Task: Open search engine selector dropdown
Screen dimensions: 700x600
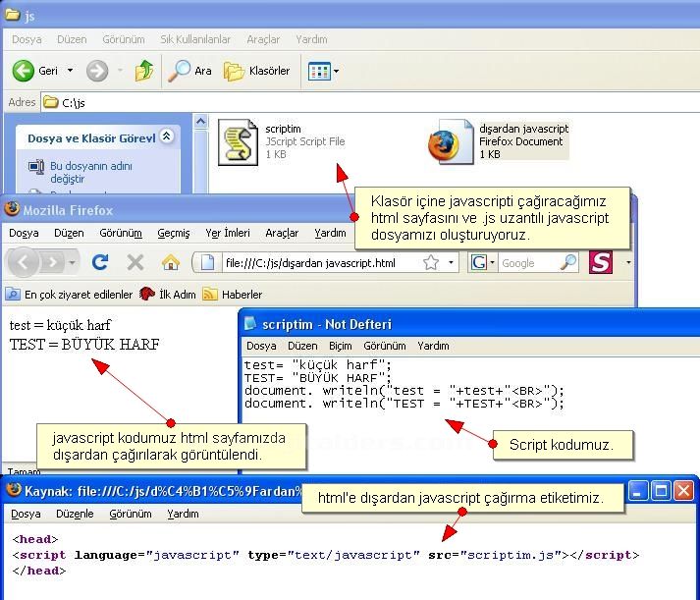Action: (x=483, y=262)
